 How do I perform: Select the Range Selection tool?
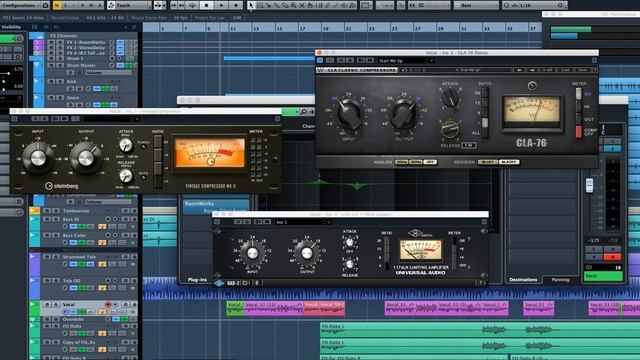pos(260,5)
